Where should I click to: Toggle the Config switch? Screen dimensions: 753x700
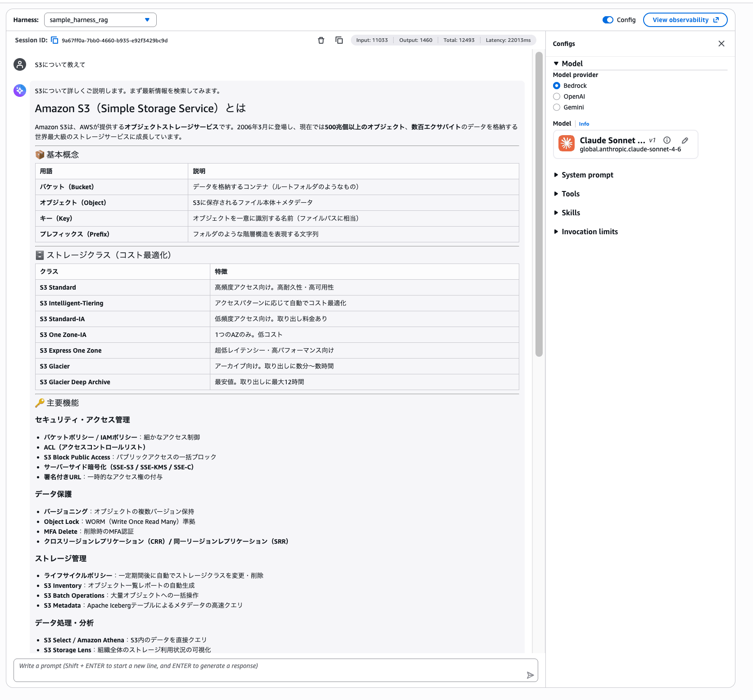pyautogui.click(x=608, y=20)
